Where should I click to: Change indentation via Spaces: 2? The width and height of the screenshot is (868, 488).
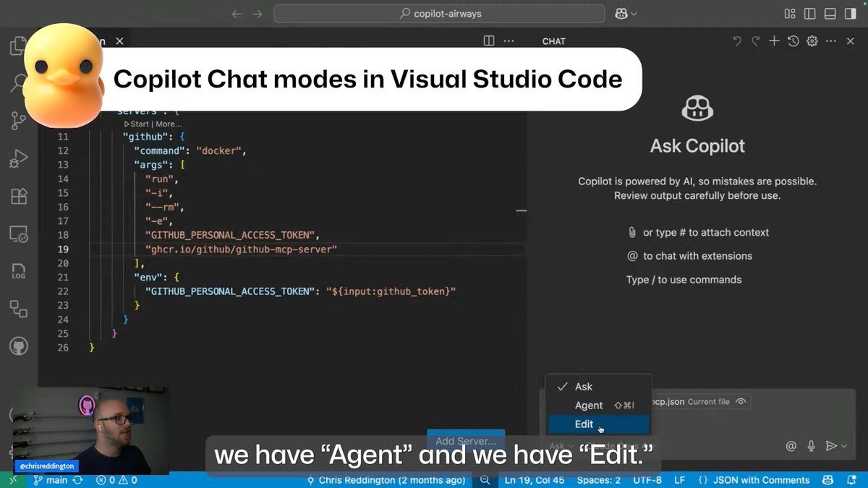(598, 480)
